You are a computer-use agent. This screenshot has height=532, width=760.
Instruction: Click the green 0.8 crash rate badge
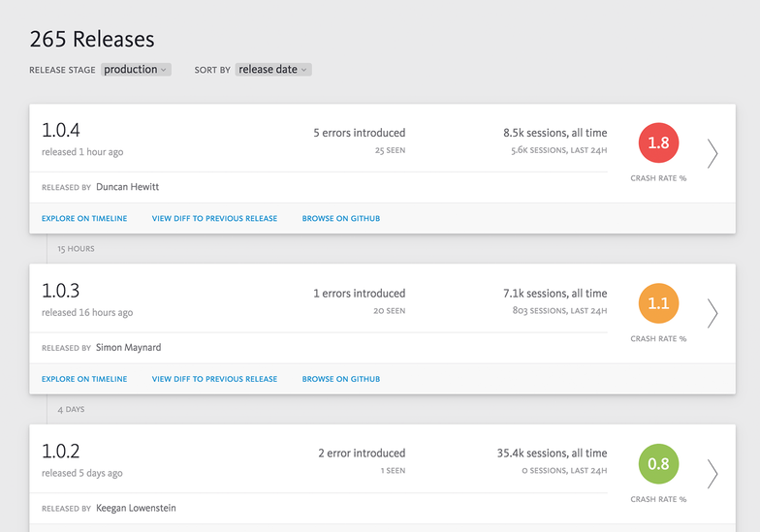click(658, 463)
